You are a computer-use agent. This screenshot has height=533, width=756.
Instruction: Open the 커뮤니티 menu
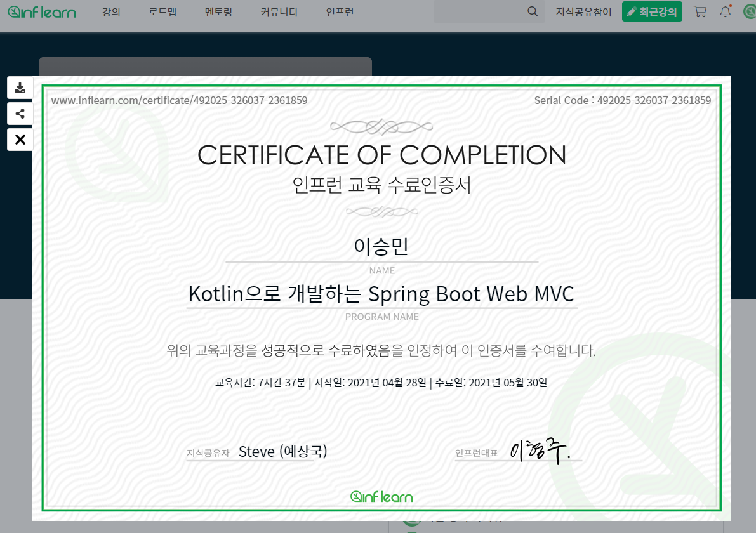click(279, 12)
